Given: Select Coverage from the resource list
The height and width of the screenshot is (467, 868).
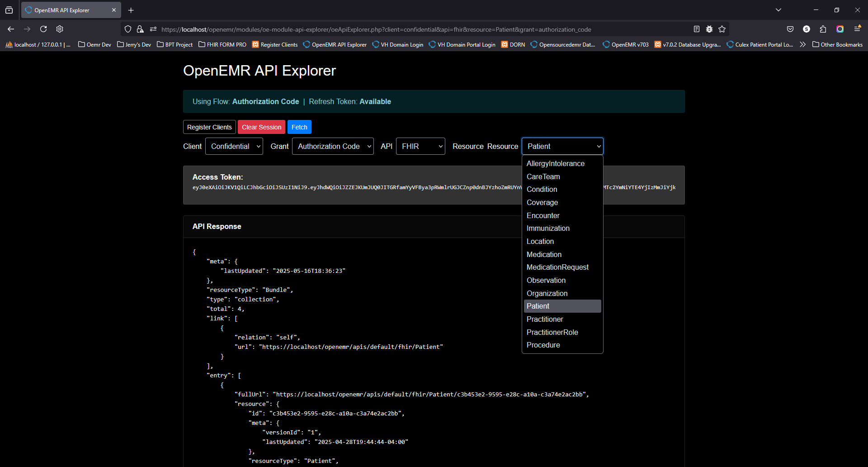Looking at the screenshot, I should pyautogui.click(x=562, y=202).
